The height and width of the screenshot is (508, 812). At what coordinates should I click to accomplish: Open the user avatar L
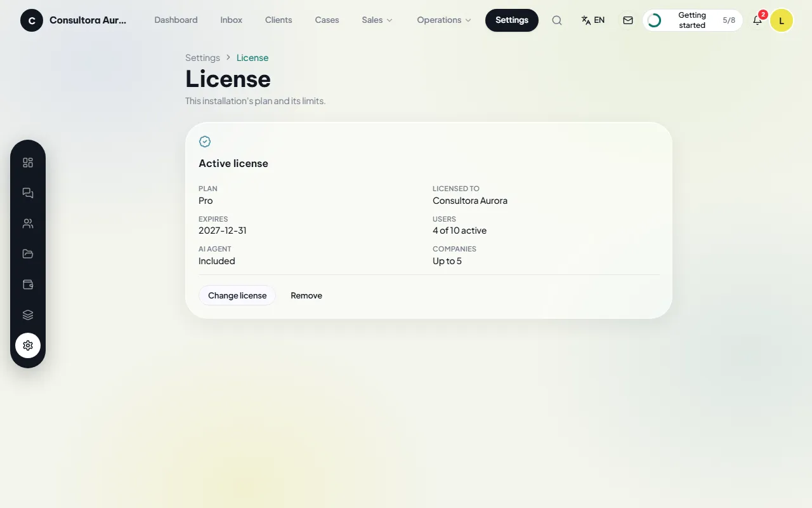tap(782, 20)
